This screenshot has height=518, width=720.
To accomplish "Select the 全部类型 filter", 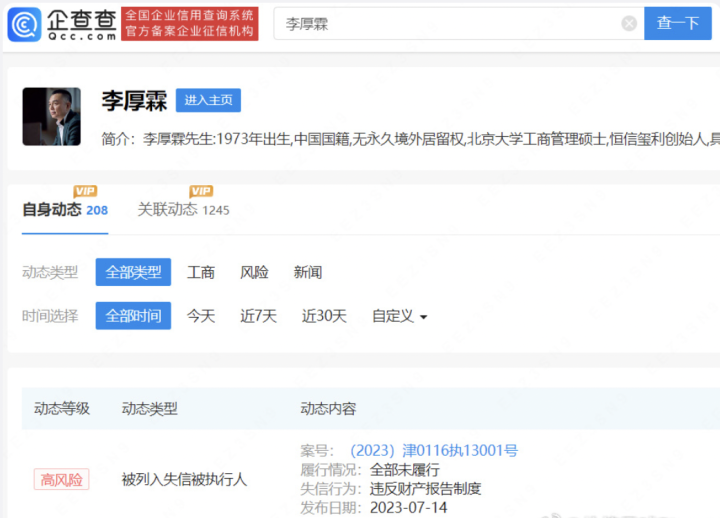I will [133, 272].
